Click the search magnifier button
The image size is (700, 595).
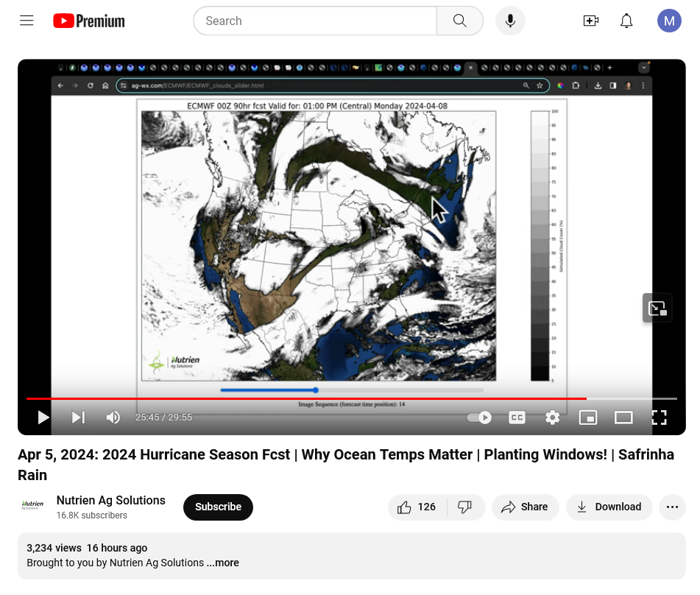click(460, 21)
